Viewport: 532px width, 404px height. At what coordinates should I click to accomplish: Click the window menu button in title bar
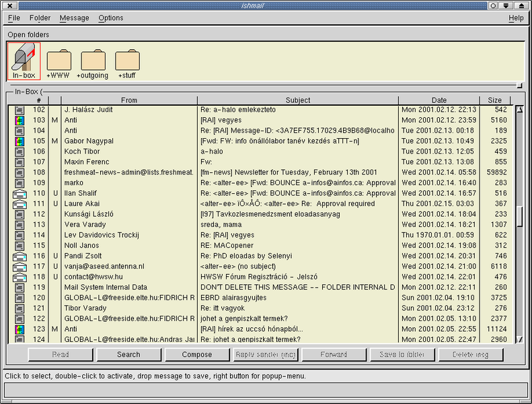click(10, 5)
